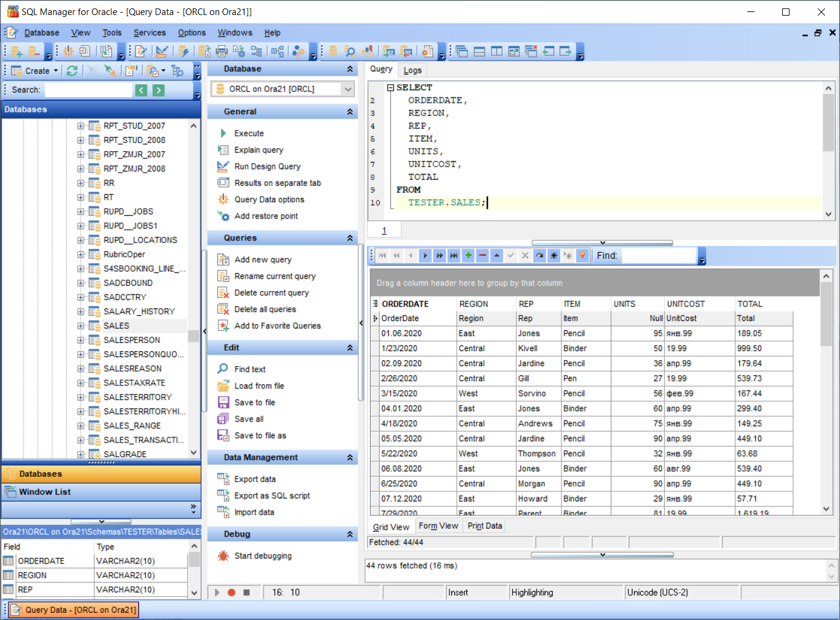840x620 pixels.
Task: Insert a new record with the plus icon
Action: click(x=468, y=256)
